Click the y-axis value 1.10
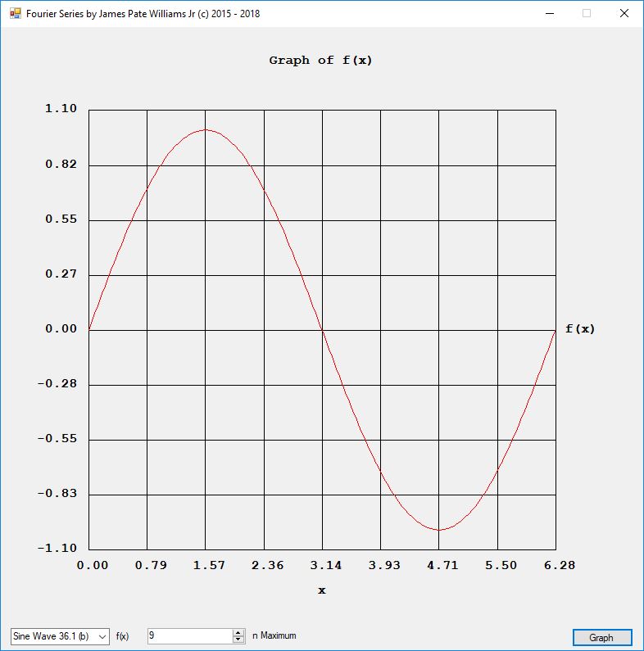Image resolution: width=644 pixels, height=651 pixels. [x=61, y=109]
